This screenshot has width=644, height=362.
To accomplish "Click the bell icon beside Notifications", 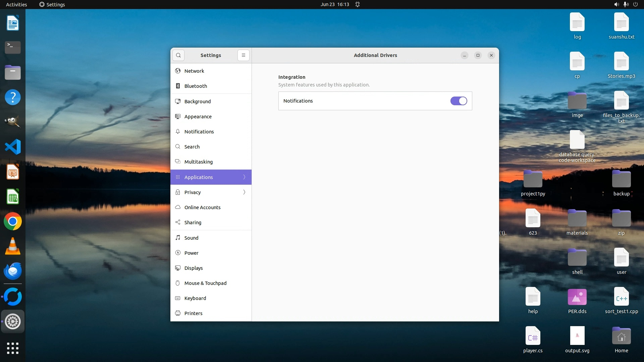I will tap(178, 131).
